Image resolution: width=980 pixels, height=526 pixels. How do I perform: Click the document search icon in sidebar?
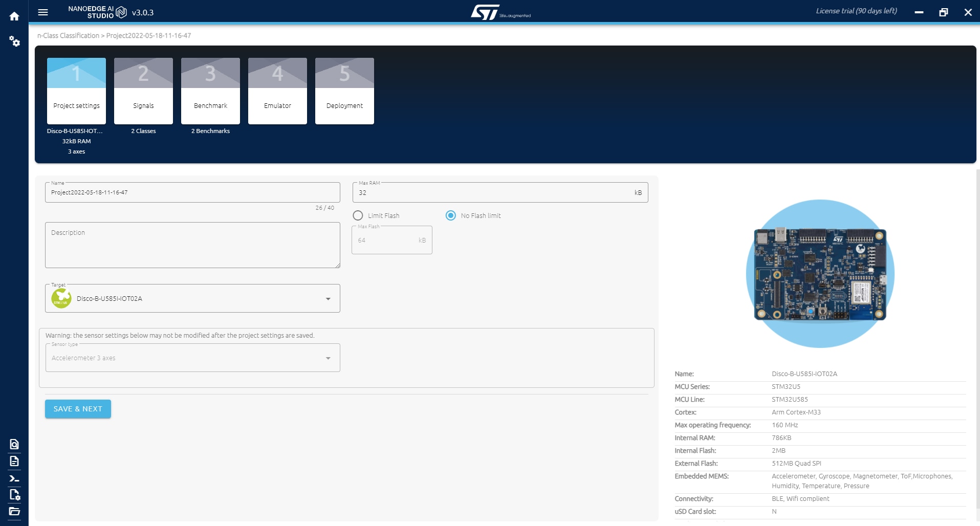[x=14, y=444]
